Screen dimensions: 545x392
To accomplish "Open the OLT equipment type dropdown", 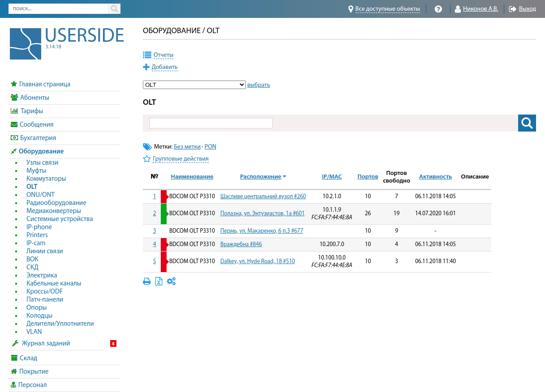I will point(194,84).
